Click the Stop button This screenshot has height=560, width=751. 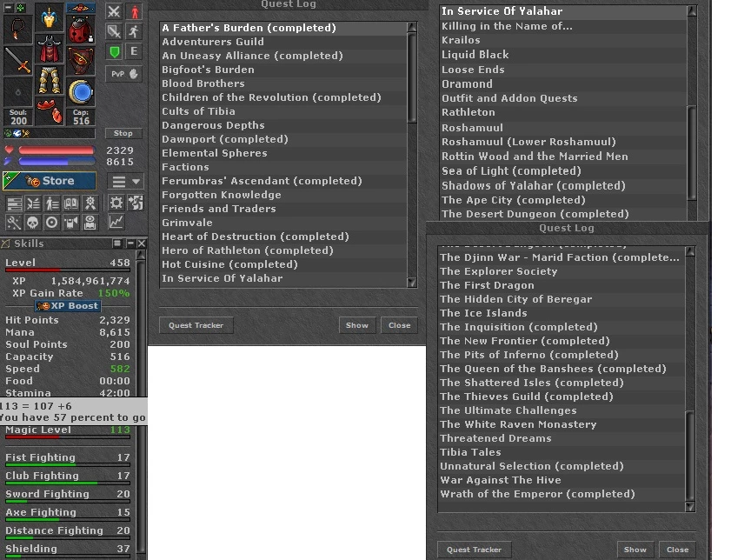(x=123, y=133)
